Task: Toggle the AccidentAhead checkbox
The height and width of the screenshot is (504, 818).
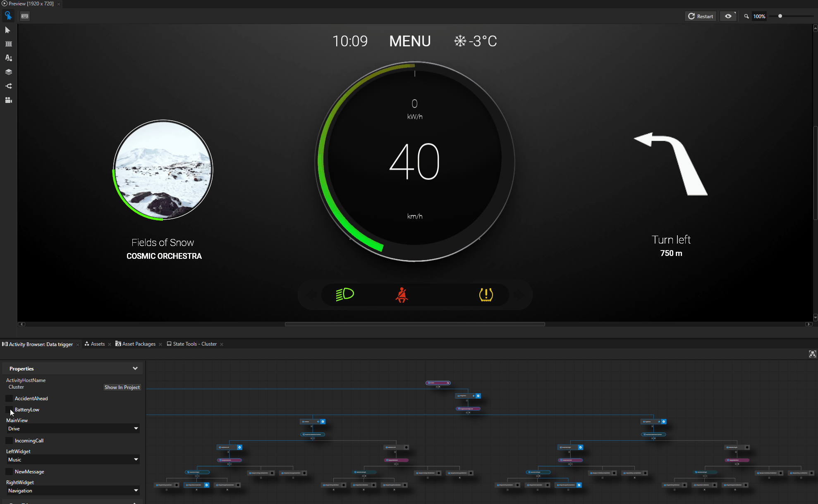Action: tap(10, 398)
